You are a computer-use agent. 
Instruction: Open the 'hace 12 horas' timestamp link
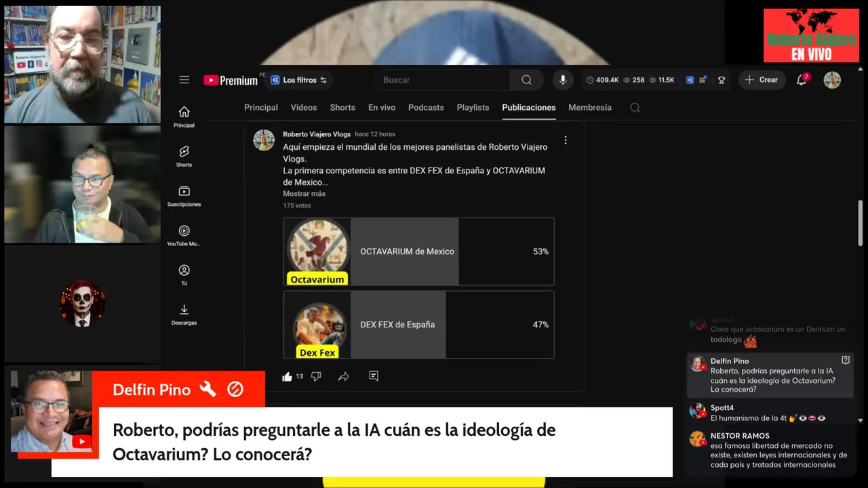[374, 134]
